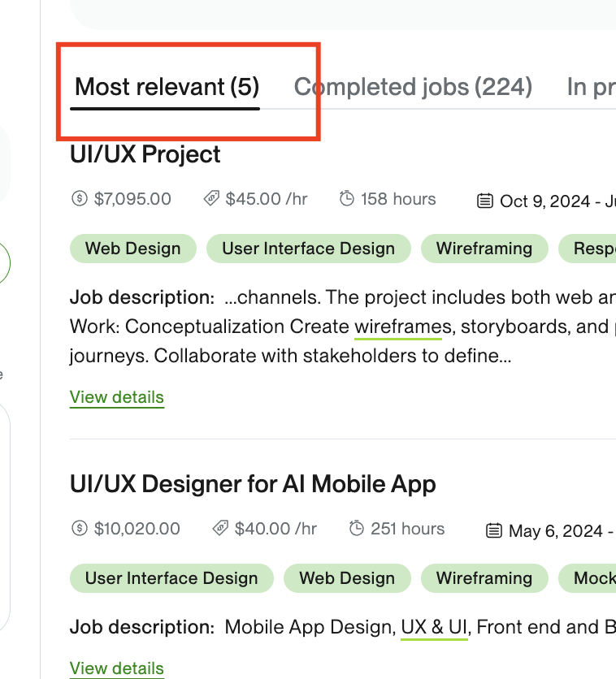
Task: Click the $7,095.00 total earned value
Action: point(132,199)
